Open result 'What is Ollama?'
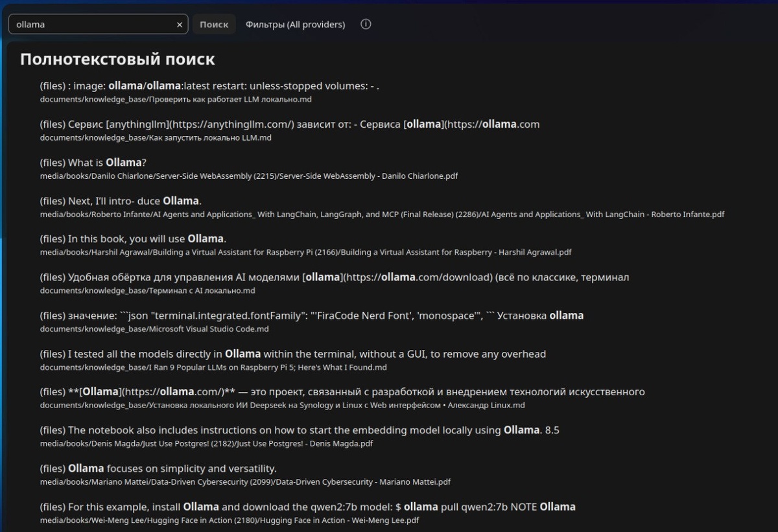 93,163
